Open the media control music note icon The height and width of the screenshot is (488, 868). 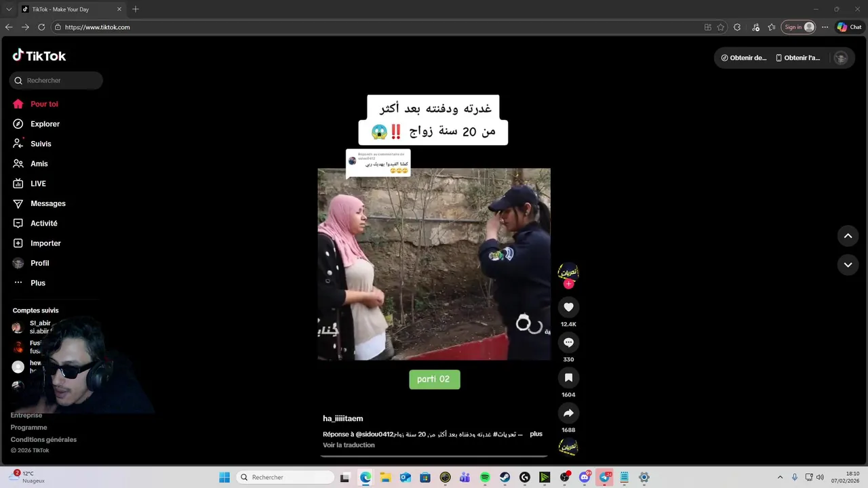click(756, 27)
